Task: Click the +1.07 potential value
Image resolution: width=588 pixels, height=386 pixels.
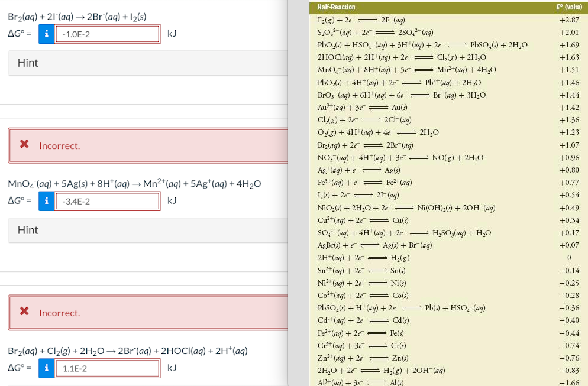Action: point(569,145)
